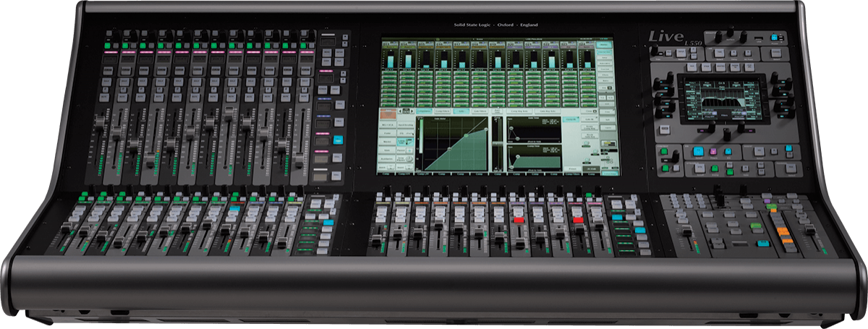The width and height of the screenshot is (868, 329).
Task: Open the Comp Filters tab
Action: [442, 111]
